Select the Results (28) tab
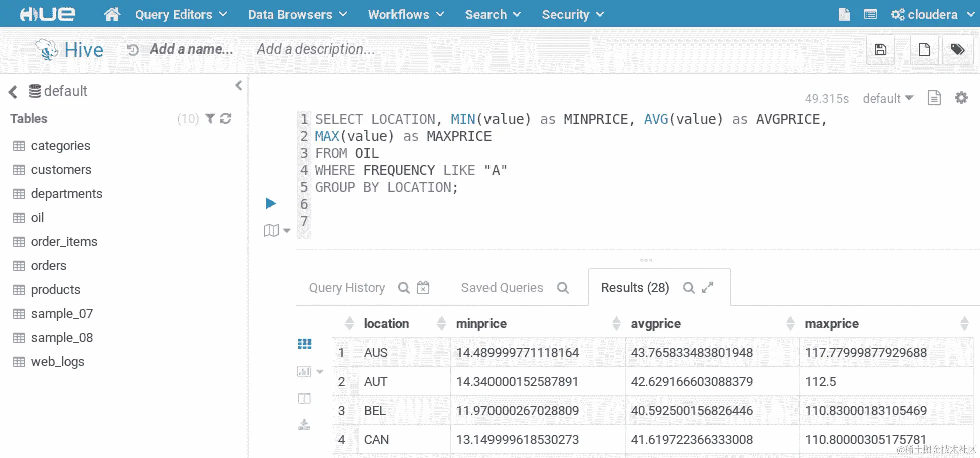Viewport: 980px width, 458px height. (x=635, y=288)
